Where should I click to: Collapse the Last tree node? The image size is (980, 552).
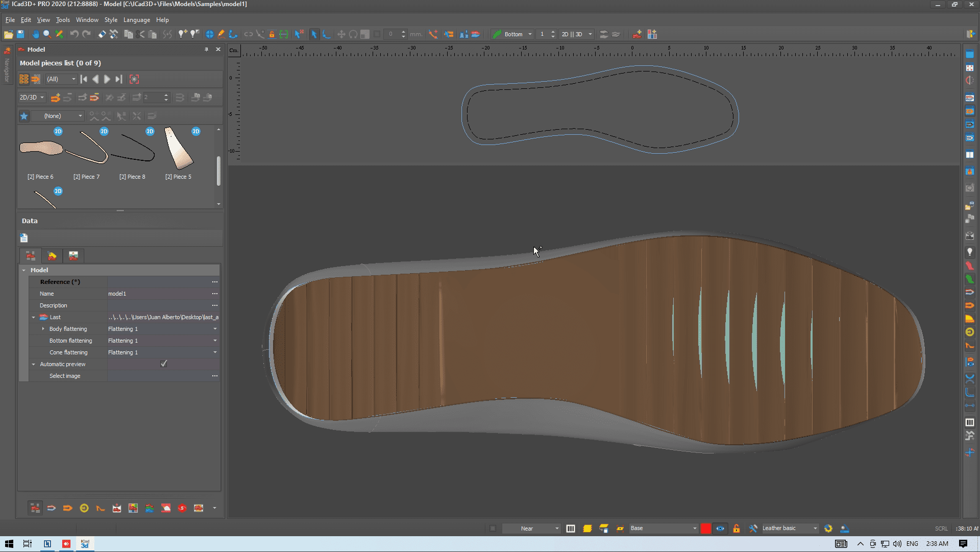point(34,317)
